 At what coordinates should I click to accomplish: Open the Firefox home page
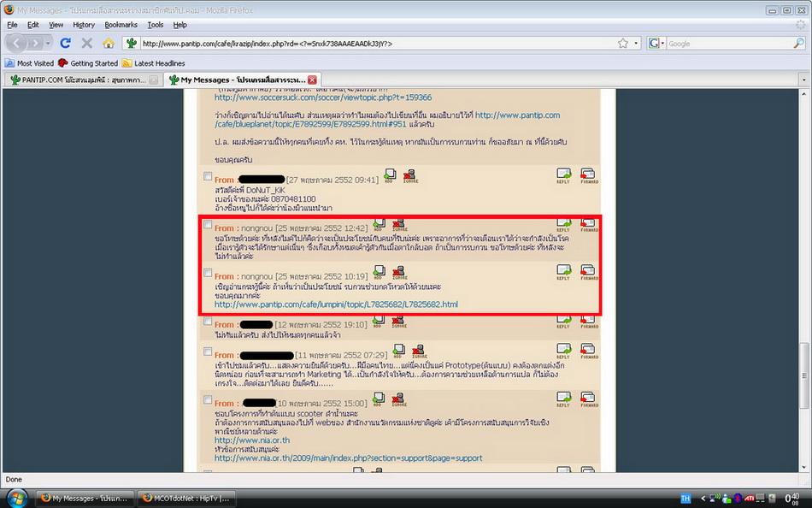109,43
